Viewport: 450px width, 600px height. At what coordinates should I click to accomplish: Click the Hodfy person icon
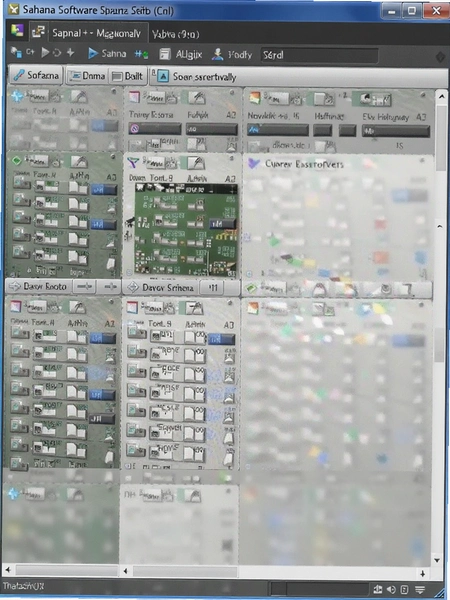tap(217, 54)
